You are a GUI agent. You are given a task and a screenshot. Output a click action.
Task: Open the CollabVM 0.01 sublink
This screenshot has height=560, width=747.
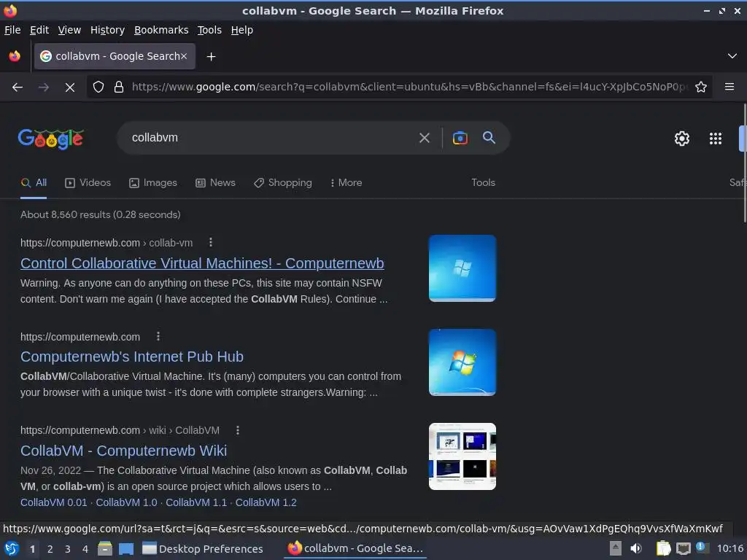click(x=54, y=502)
